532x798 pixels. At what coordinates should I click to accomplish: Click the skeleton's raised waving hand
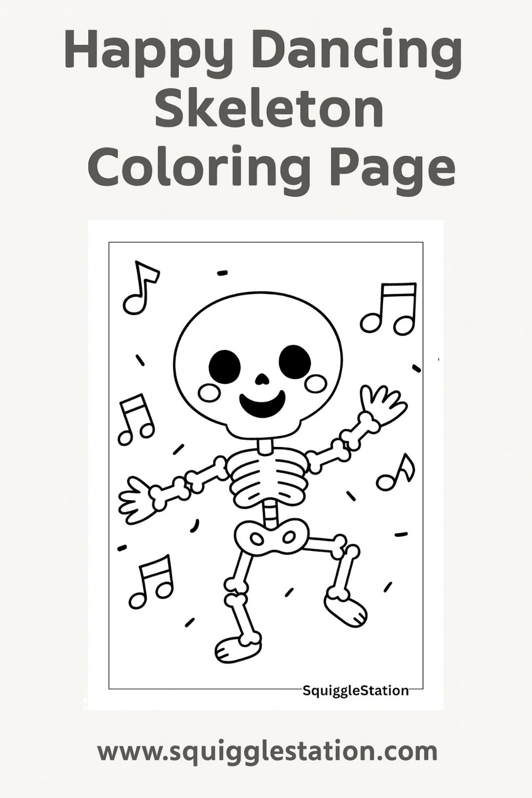(383, 404)
